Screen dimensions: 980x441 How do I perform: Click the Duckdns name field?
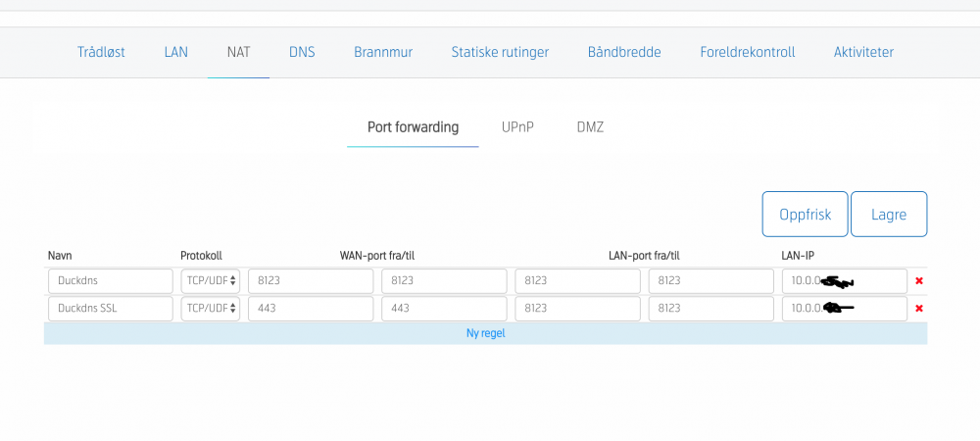click(x=110, y=281)
